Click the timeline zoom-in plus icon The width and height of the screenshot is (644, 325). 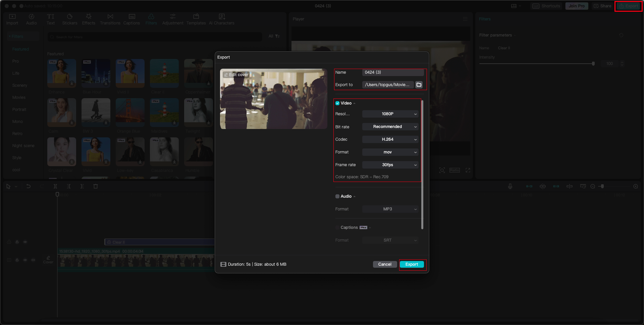[x=636, y=186]
